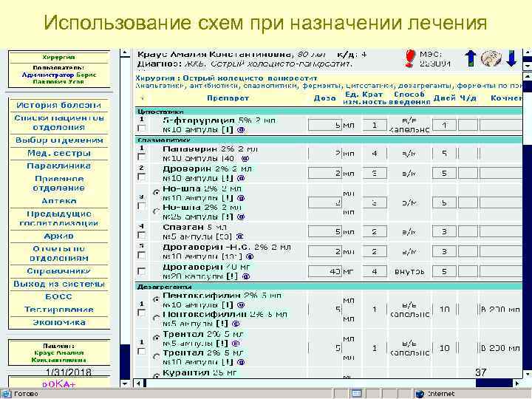This screenshot has width=532, height=399.
Task: Tick the checkbox for Дротаверин-Н.С. 2% 2 мл
Action: tap(142, 255)
